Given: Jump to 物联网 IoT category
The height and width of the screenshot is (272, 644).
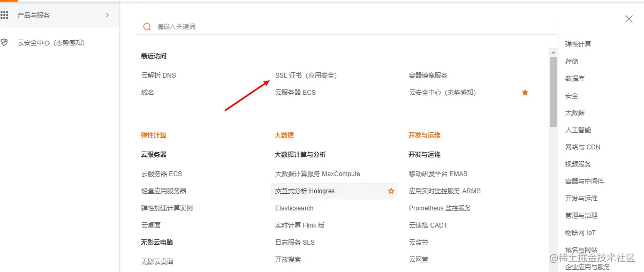Looking at the screenshot, I should (580, 233).
